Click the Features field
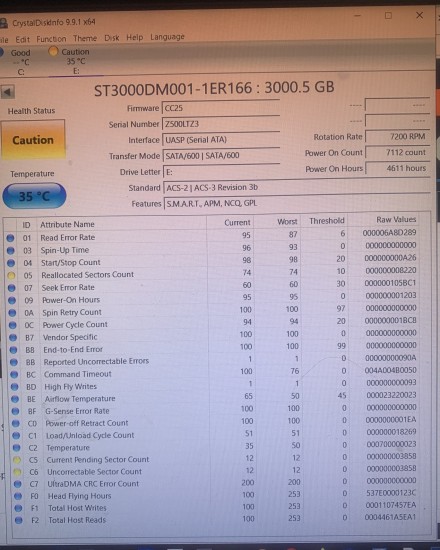 click(297, 203)
